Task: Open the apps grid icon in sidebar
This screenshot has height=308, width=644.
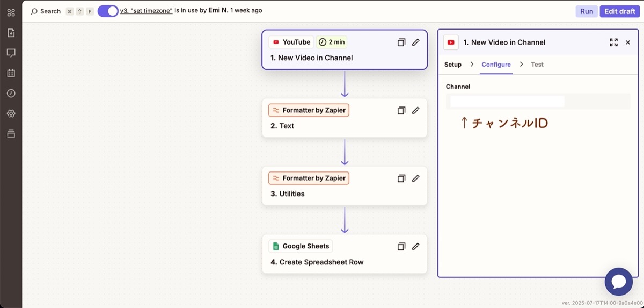Action: 11,12
